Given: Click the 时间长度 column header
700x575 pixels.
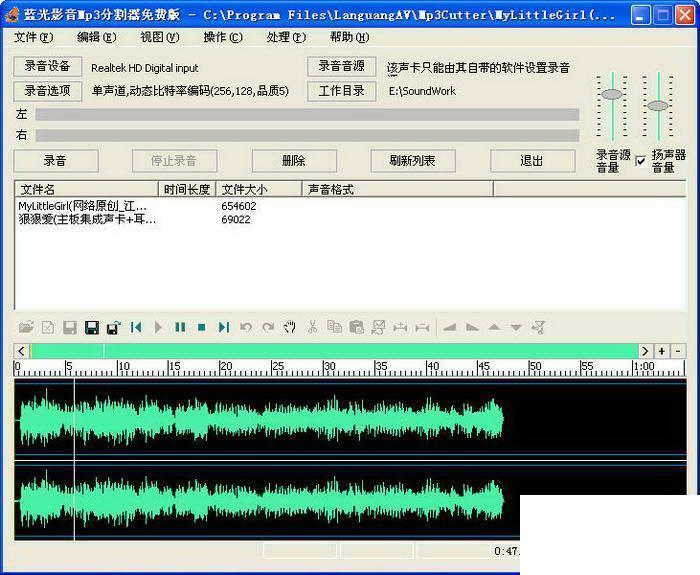Looking at the screenshot, I should 187,189.
